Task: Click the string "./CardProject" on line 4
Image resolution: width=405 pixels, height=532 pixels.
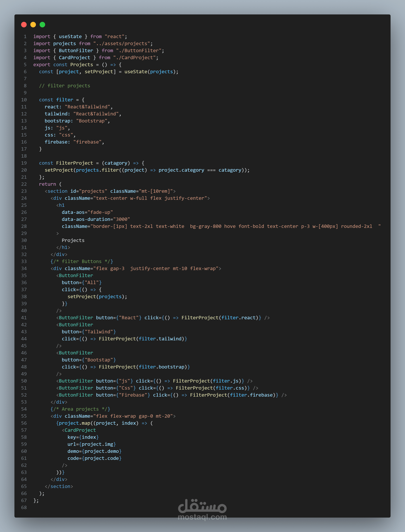Action: click(x=134, y=58)
